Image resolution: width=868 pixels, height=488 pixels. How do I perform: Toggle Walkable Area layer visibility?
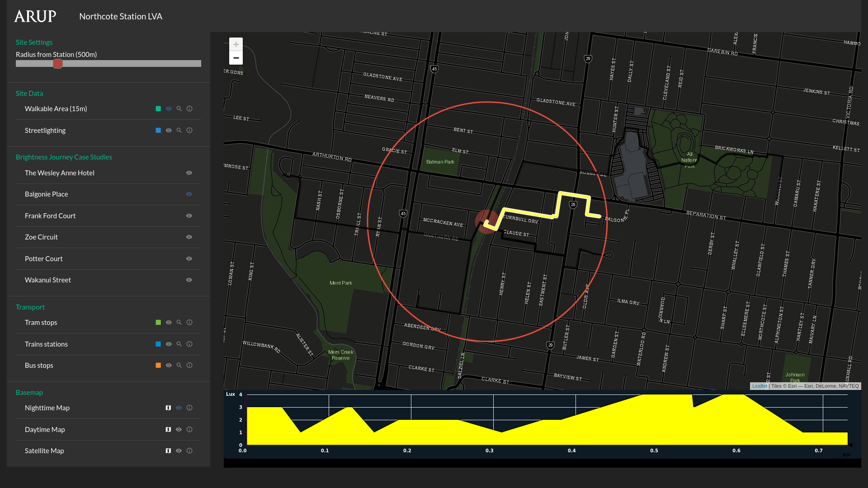click(169, 109)
